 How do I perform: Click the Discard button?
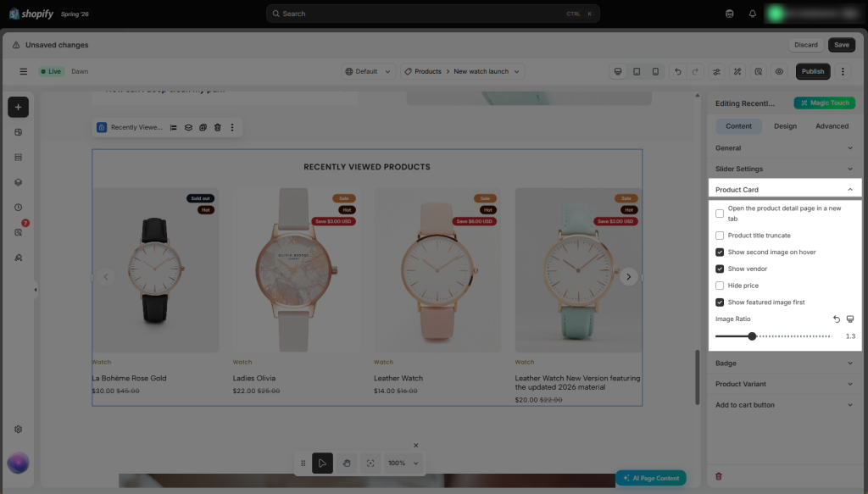point(805,45)
